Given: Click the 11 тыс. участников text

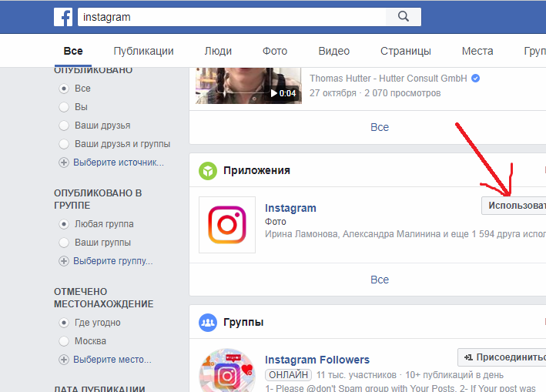Looking at the screenshot, I should click(357, 375).
